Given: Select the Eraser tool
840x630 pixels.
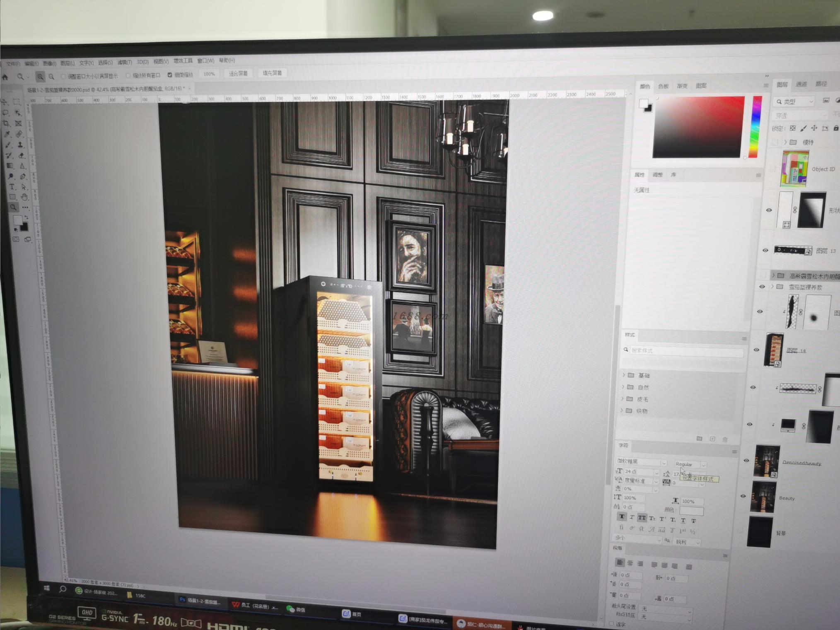Looking at the screenshot, I should 22,155.
